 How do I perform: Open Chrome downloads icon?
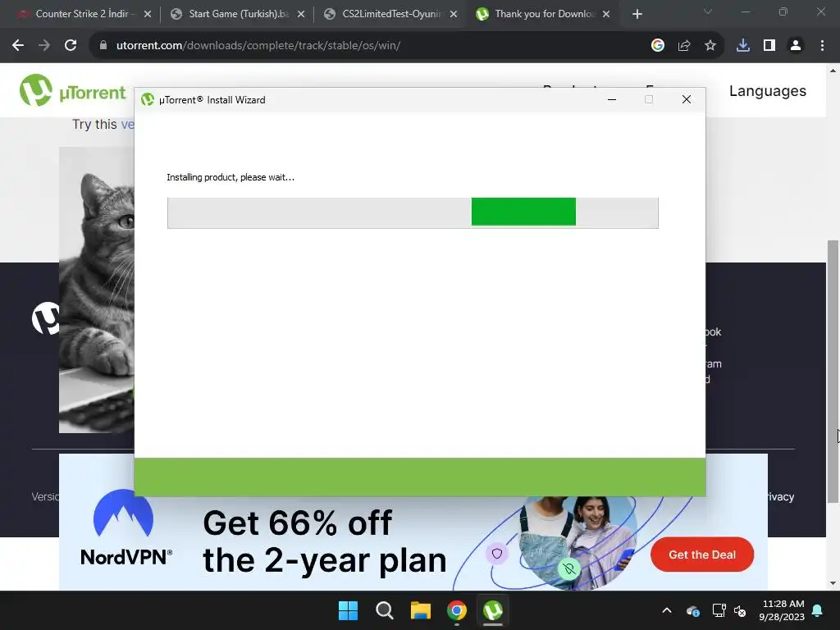[x=743, y=46]
